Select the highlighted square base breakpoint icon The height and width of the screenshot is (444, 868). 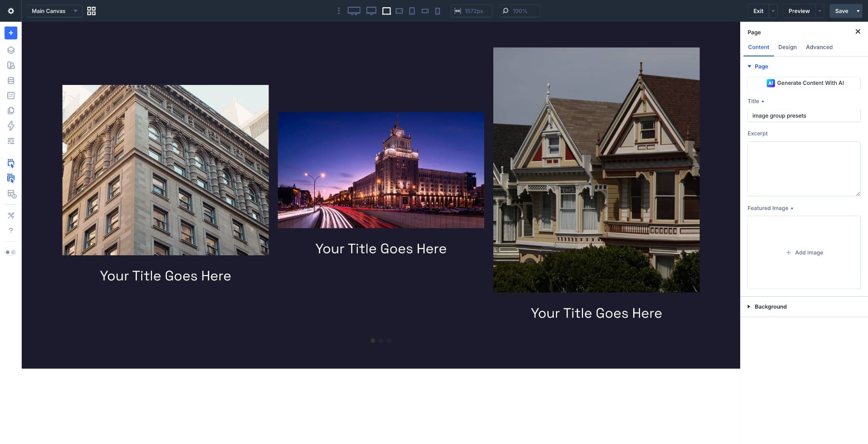[386, 11]
